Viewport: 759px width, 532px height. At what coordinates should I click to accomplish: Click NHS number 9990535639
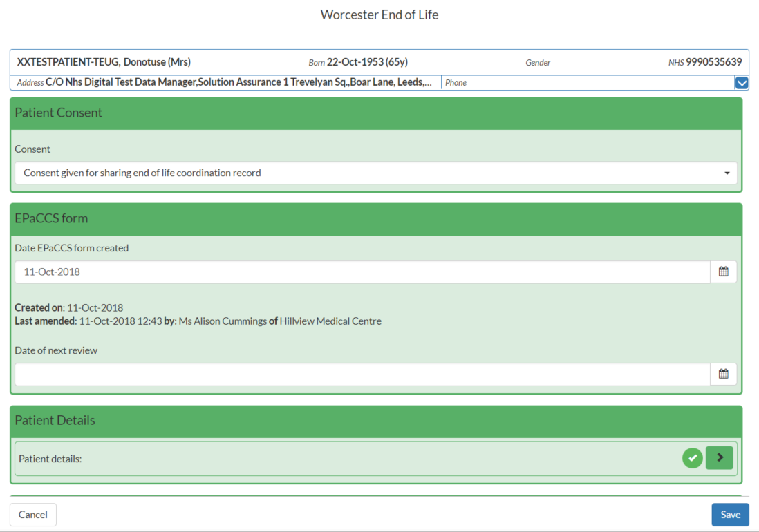tap(713, 62)
